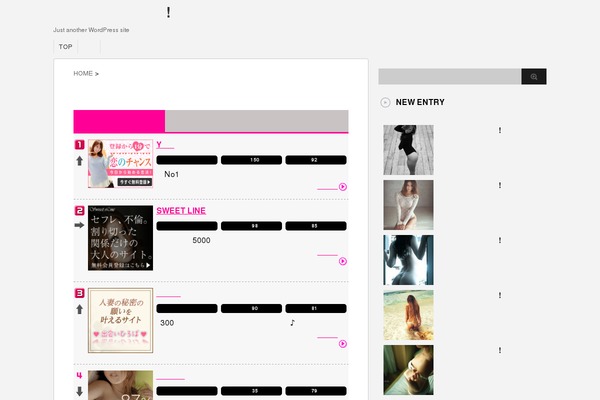Screen dimensions: 600x400
Task: Click the play arrow icon in SWEET LINE entry
Action: point(343,261)
